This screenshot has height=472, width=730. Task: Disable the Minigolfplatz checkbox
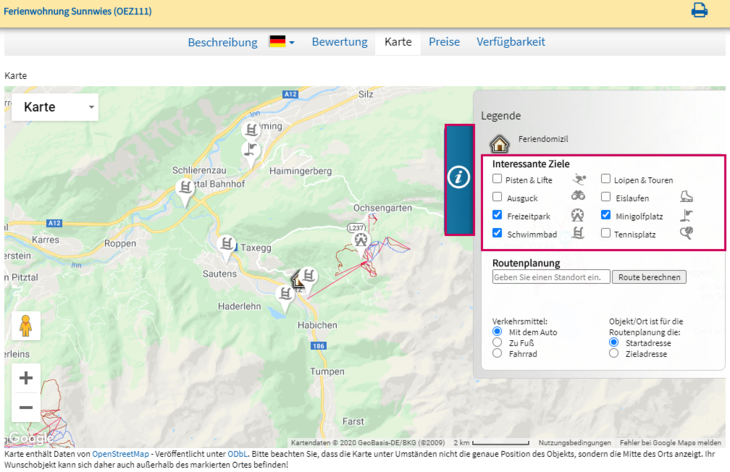[x=606, y=215]
